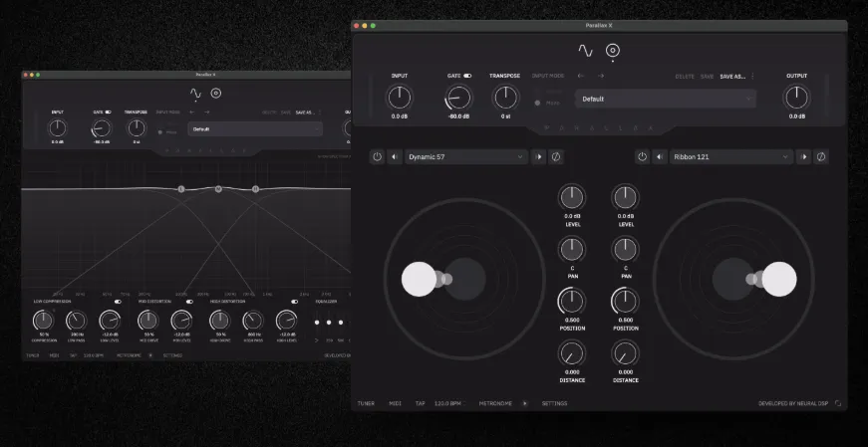Click Level knob beside the Dynamic 57 mic

572,197
